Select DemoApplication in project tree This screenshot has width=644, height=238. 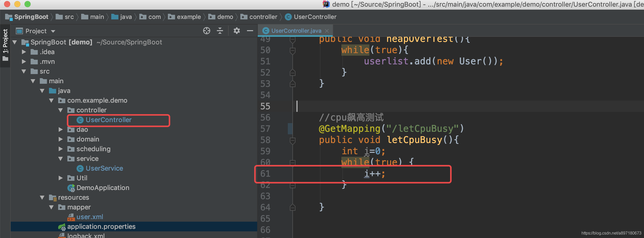coord(103,188)
